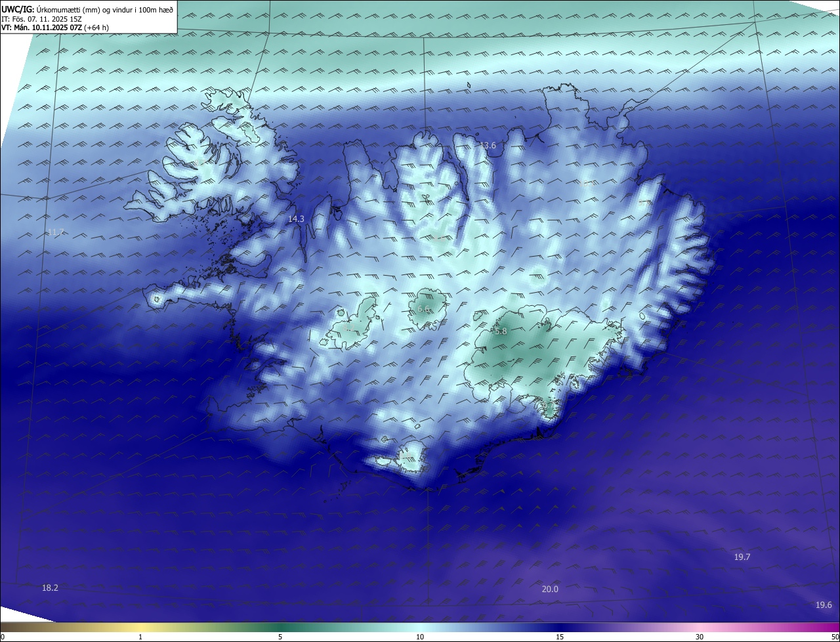Click the colorbar tick label '30'
The image size is (840, 642).
[700, 637]
